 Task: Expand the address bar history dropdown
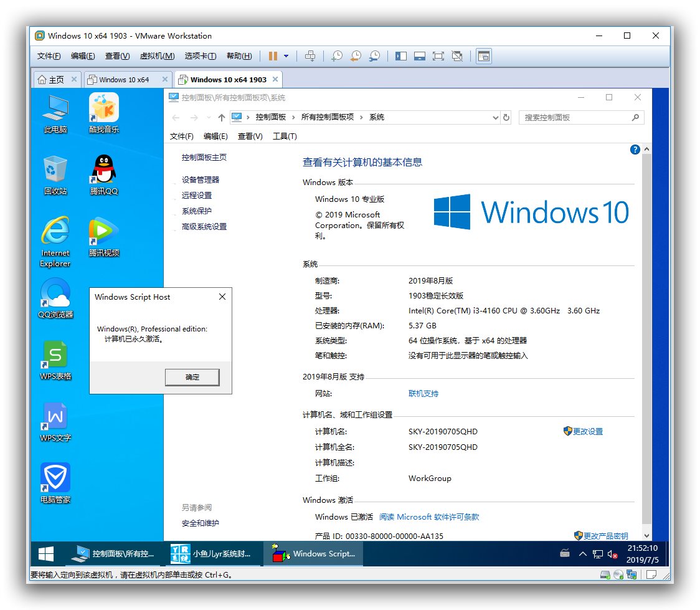[x=496, y=117]
